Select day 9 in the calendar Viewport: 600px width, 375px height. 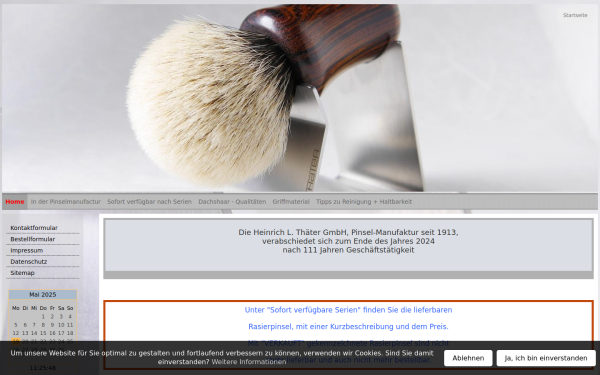click(x=52, y=325)
